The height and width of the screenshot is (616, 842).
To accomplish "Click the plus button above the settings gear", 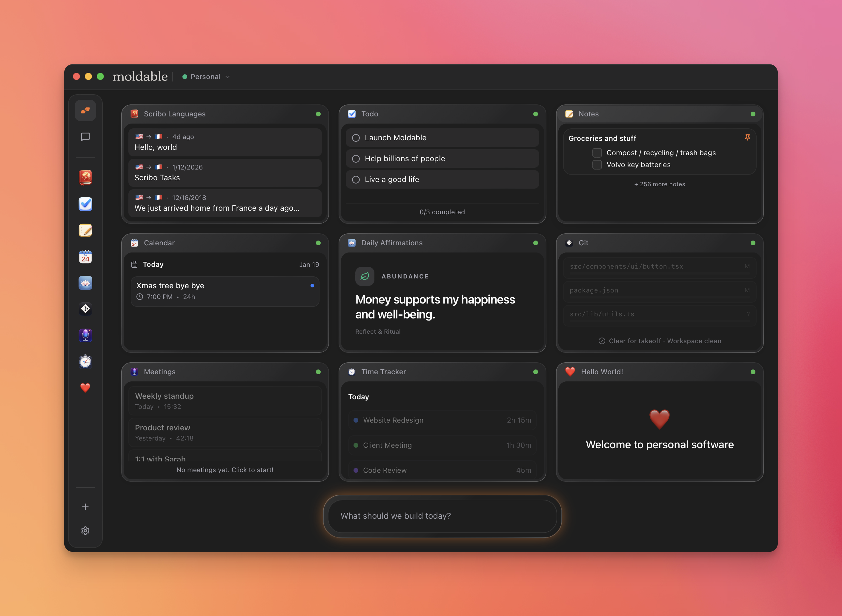I will pos(85,506).
